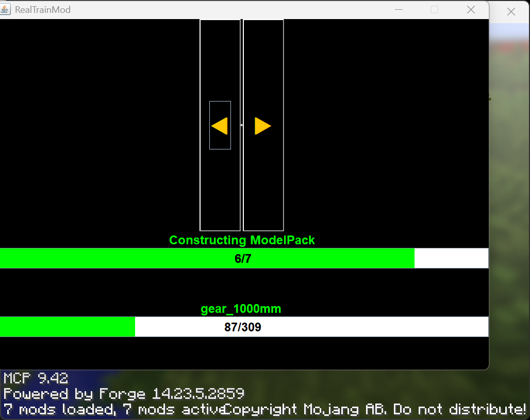This screenshot has height=420, width=530.
Task: Click the yellow right-pointing arrow
Action: coord(262,126)
